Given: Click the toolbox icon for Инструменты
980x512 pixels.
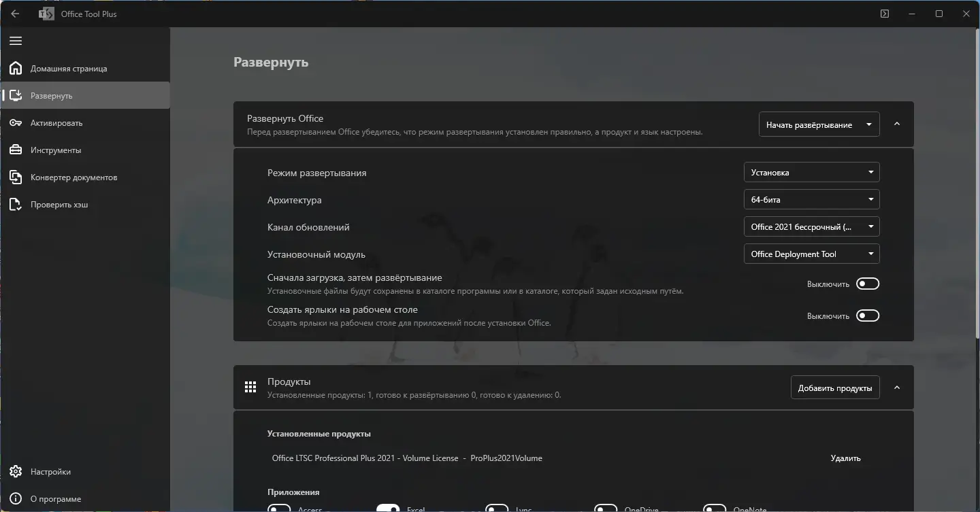Looking at the screenshot, I should tap(16, 150).
